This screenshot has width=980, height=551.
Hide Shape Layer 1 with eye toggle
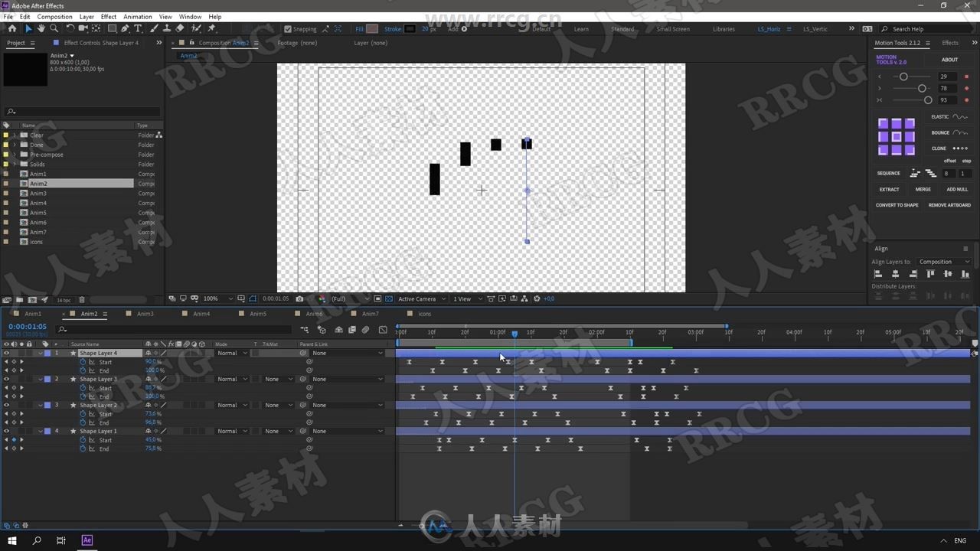[6, 431]
